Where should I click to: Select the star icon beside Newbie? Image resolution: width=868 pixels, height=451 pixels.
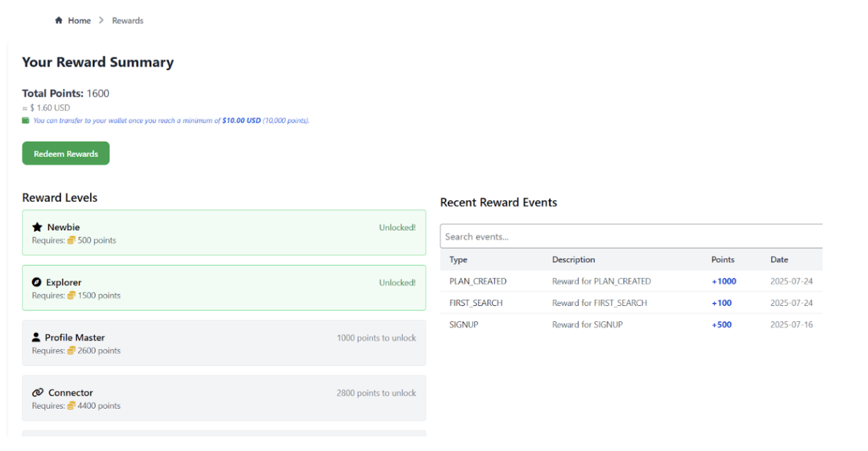click(37, 227)
